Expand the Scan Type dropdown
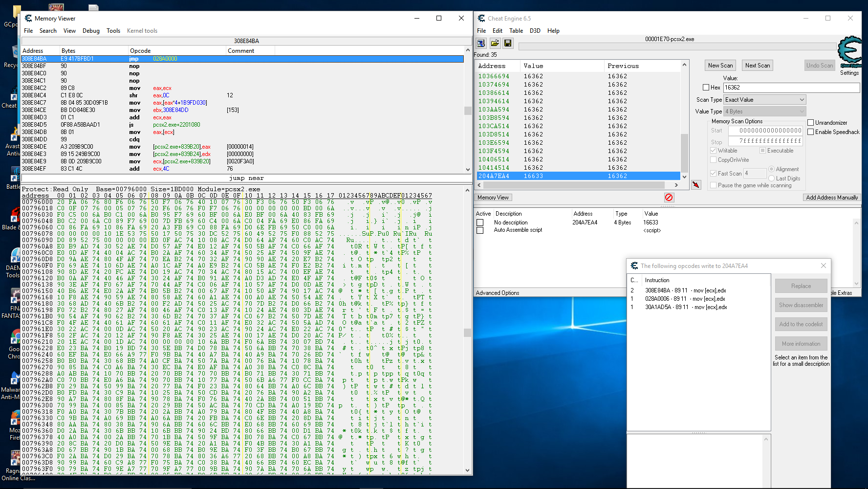The width and height of the screenshot is (868, 489). [764, 100]
